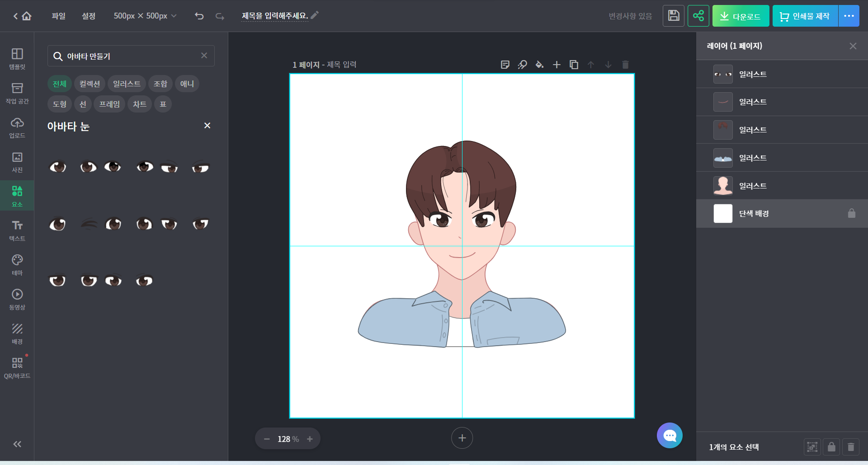Click the redo arrow
The height and width of the screenshot is (465, 868).
click(220, 16)
